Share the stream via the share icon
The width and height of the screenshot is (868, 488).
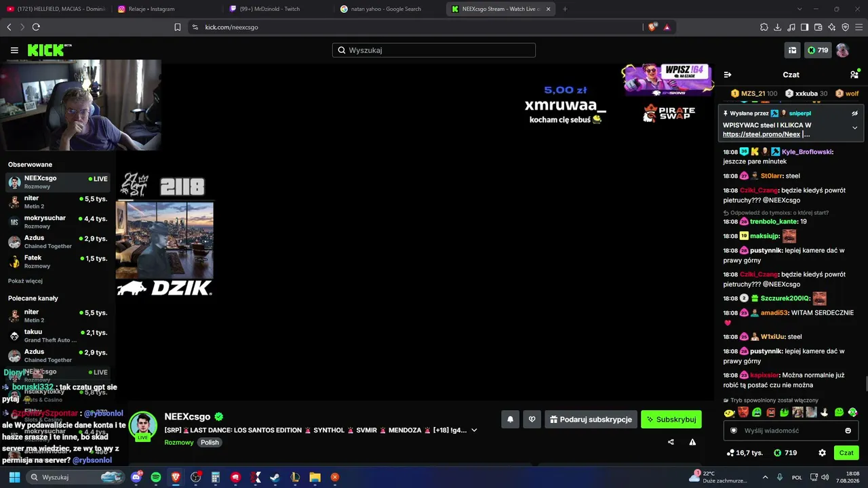tap(671, 442)
